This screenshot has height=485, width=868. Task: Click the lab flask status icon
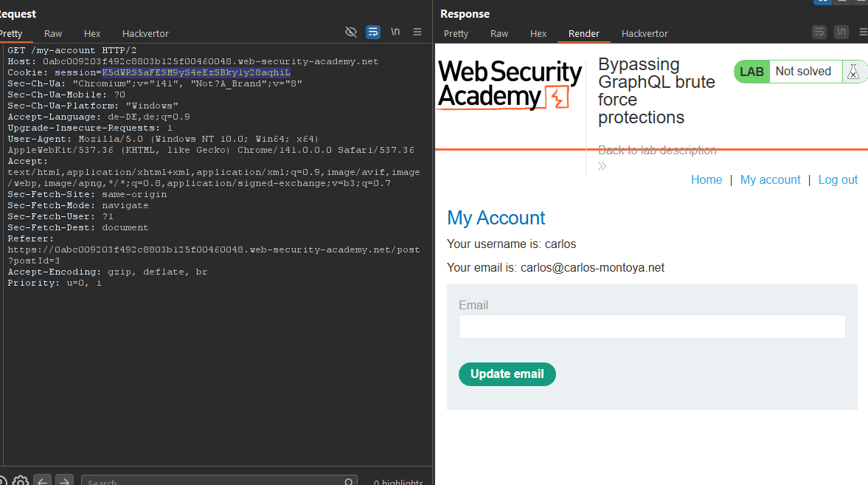click(x=853, y=72)
